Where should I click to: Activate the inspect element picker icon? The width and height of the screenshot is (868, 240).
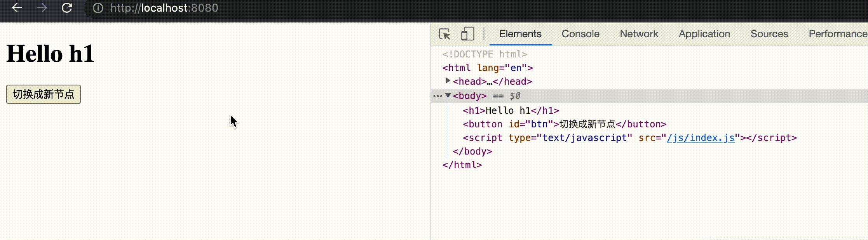point(444,34)
